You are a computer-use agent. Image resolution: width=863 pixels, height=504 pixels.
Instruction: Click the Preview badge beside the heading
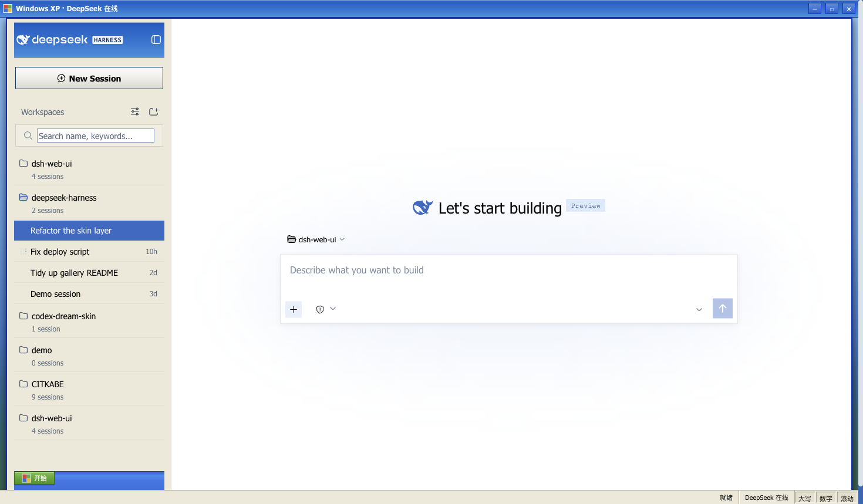[x=586, y=205]
